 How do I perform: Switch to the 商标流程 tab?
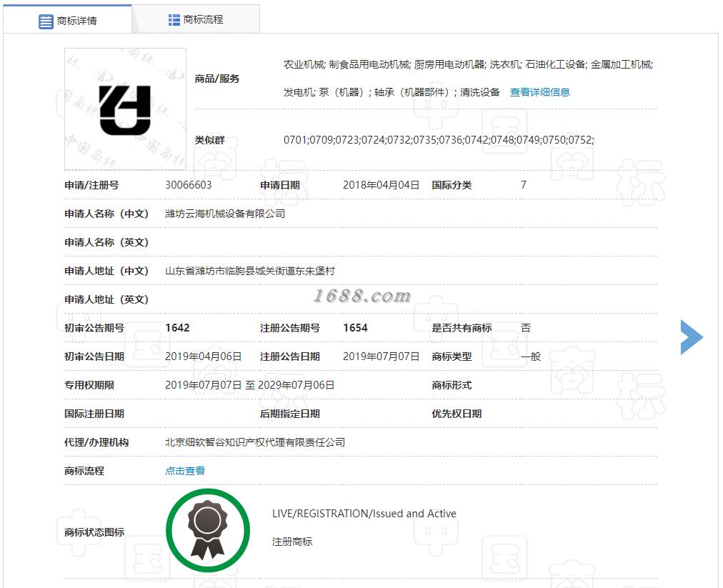196,19
